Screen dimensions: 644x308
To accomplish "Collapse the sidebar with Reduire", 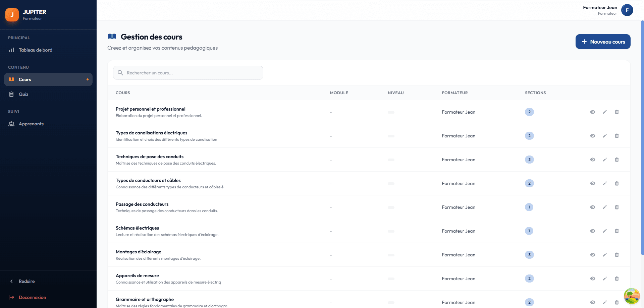I will point(48,281).
